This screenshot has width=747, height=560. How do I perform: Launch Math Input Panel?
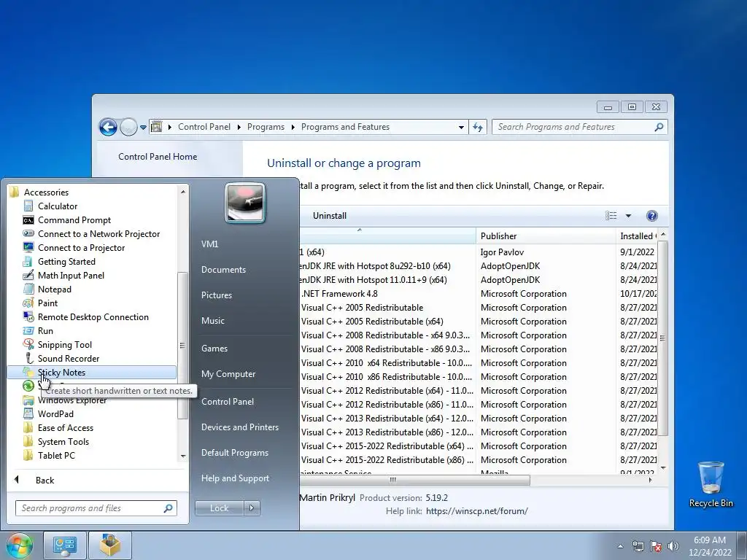[71, 275]
